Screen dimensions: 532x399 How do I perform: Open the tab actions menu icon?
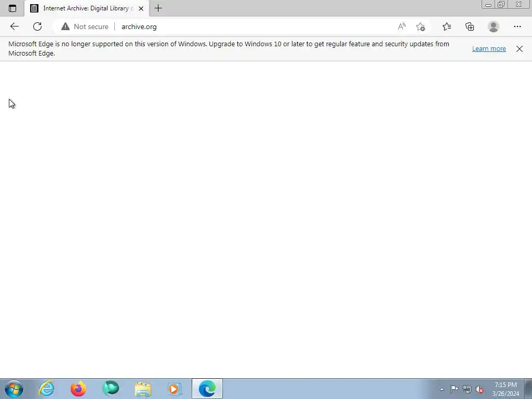[x=12, y=8]
